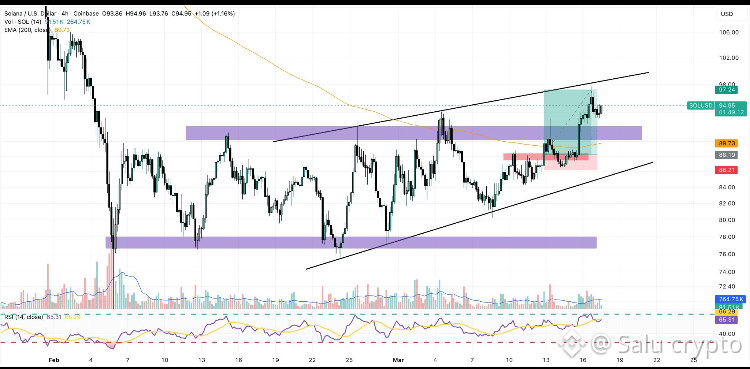Select the lower black channel trendline

coord(479,215)
